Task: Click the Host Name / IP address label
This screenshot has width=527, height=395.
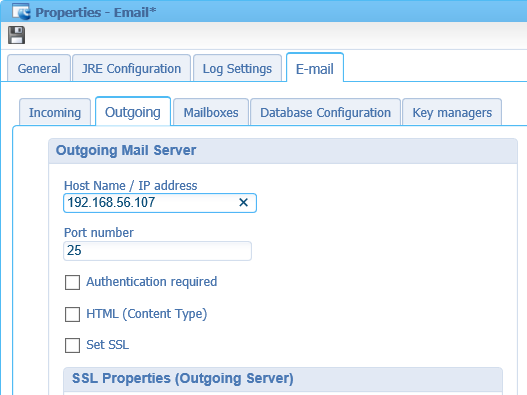Action: (x=130, y=186)
